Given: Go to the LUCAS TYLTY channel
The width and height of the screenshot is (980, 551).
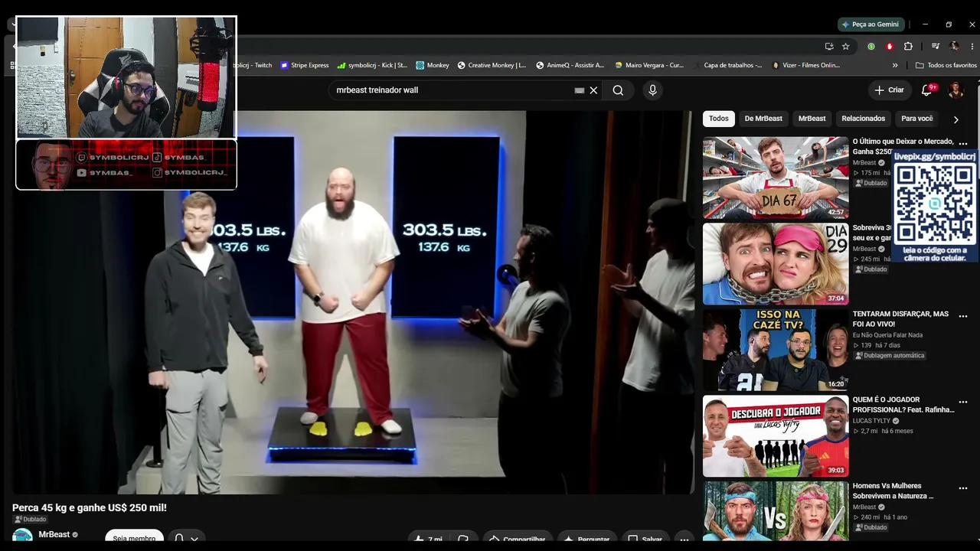Looking at the screenshot, I should pyautogui.click(x=871, y=421).
